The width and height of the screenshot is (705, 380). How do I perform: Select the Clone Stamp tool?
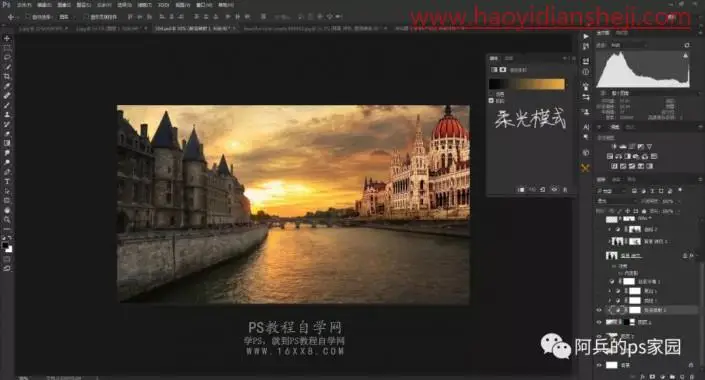coord(7,115)
